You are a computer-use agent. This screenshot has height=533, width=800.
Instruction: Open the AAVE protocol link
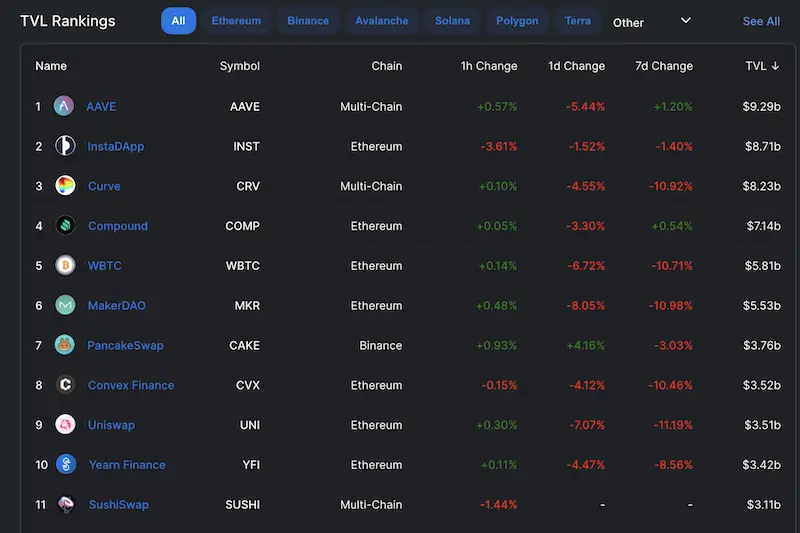click(101, 107)
